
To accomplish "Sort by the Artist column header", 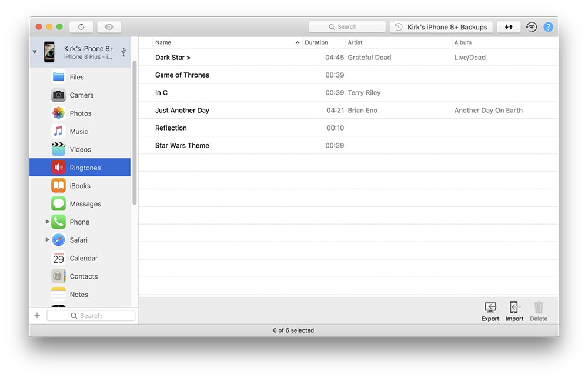I will tap(355, 42).
